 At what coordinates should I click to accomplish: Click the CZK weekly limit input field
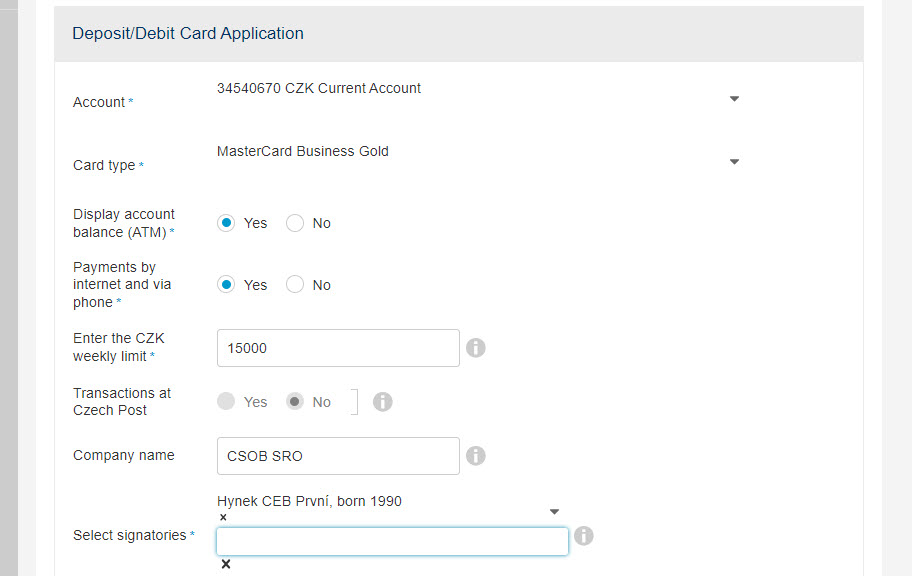click(x=338, y=348)
